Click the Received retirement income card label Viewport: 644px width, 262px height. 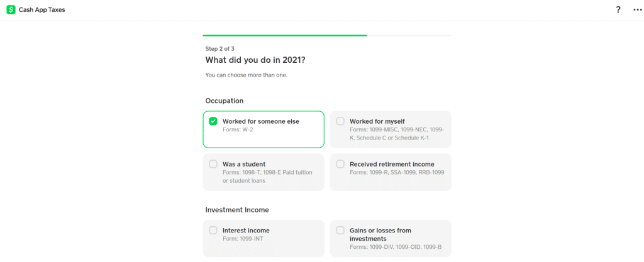pyautogui.click(x=392, y=164)
